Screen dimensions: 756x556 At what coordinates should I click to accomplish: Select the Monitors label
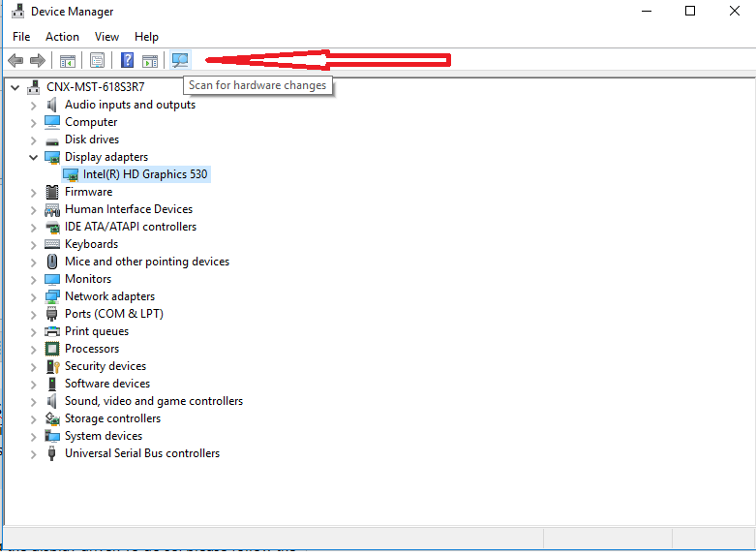point(88,278)
